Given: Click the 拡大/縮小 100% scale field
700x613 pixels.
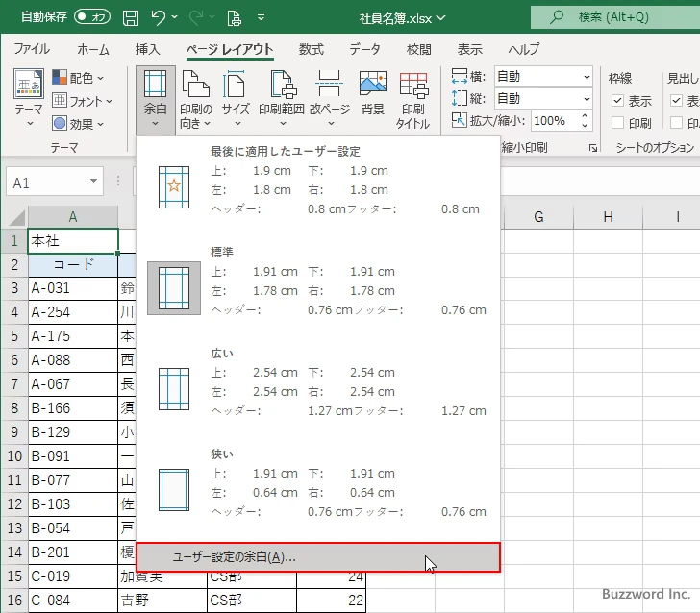Looking at the screenshot, I should pos(555,120).
